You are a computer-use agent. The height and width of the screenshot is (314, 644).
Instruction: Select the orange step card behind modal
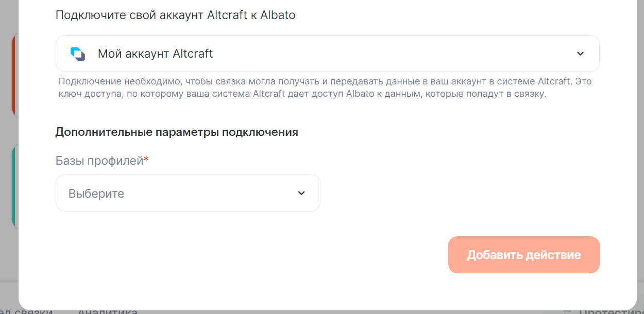click(14, 76)
